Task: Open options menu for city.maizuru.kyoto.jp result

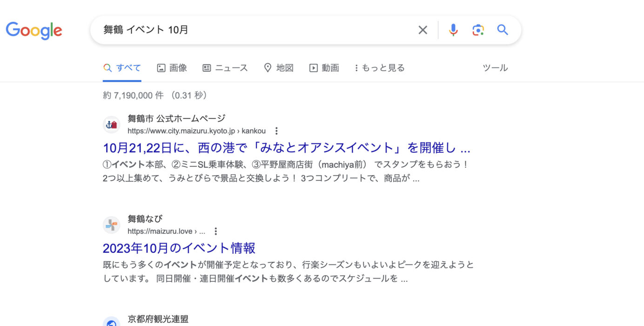Action: 276,131
